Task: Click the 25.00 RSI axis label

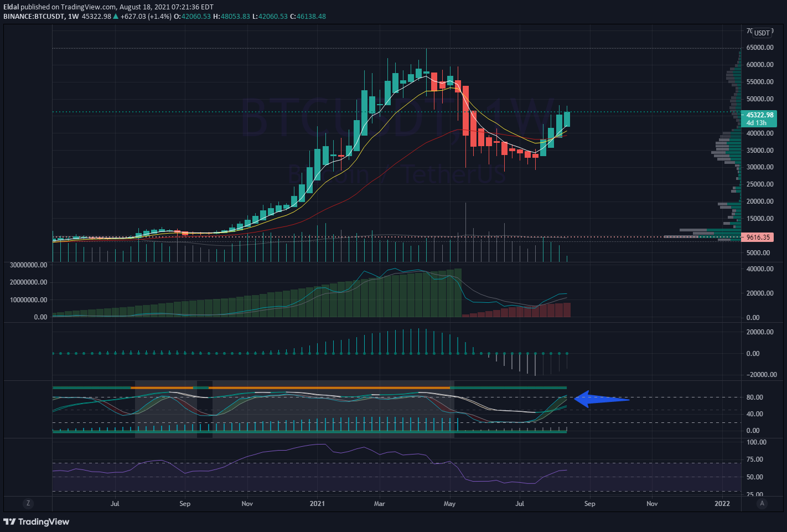Action: click(x=755, y=494)
